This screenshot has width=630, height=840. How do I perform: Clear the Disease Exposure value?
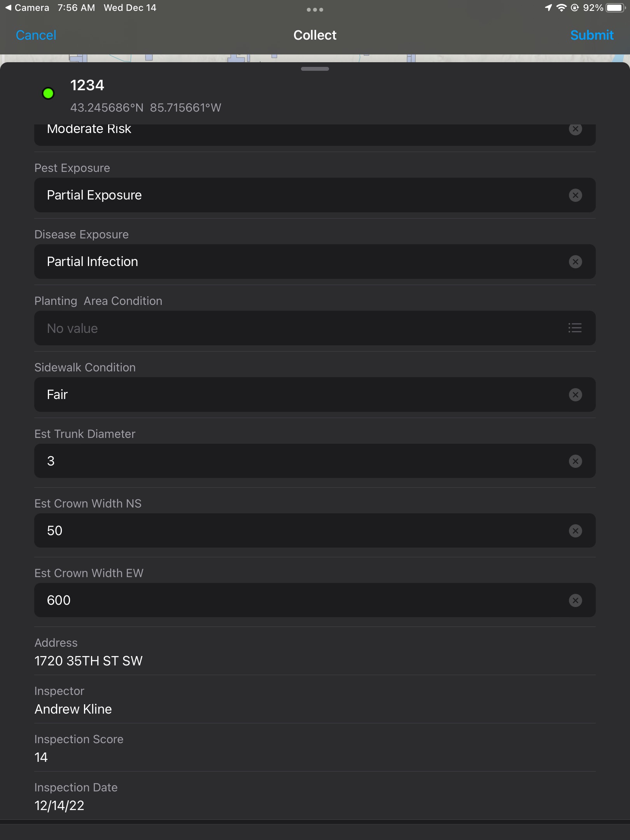(575, 262)
